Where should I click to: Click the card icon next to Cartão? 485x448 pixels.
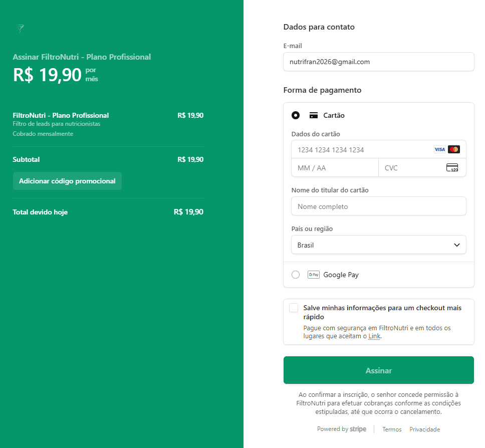(313, 115)
